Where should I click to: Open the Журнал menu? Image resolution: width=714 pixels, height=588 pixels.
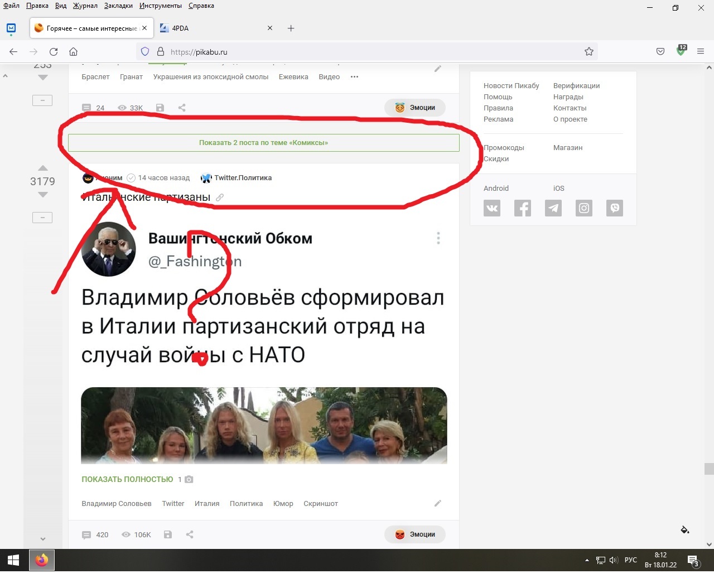[85, 6]
